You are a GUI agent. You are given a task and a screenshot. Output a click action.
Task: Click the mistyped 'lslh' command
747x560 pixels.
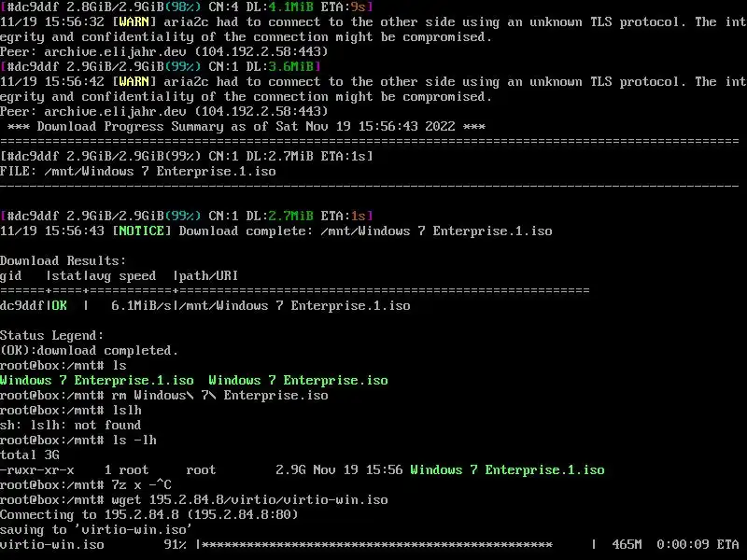127,410
